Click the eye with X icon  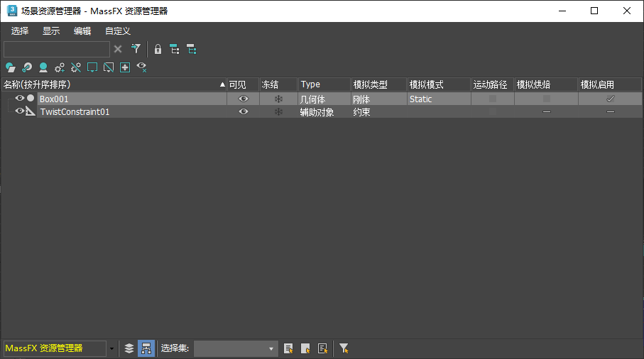point(142,67)
